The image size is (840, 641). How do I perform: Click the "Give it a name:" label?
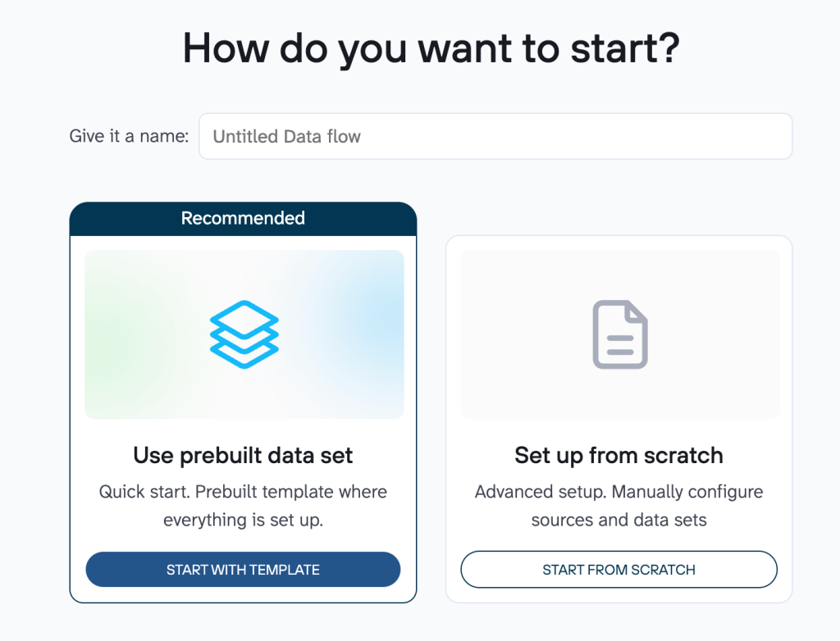[x=129, y=136]
